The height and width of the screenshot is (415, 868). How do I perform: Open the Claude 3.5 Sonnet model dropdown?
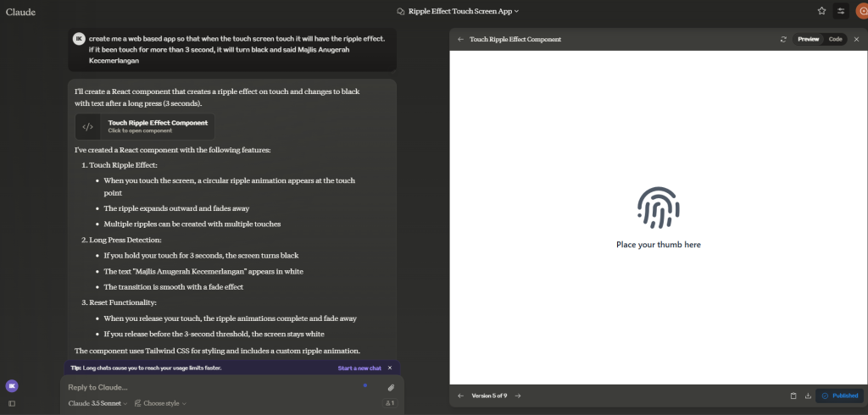tap(98, 403)
